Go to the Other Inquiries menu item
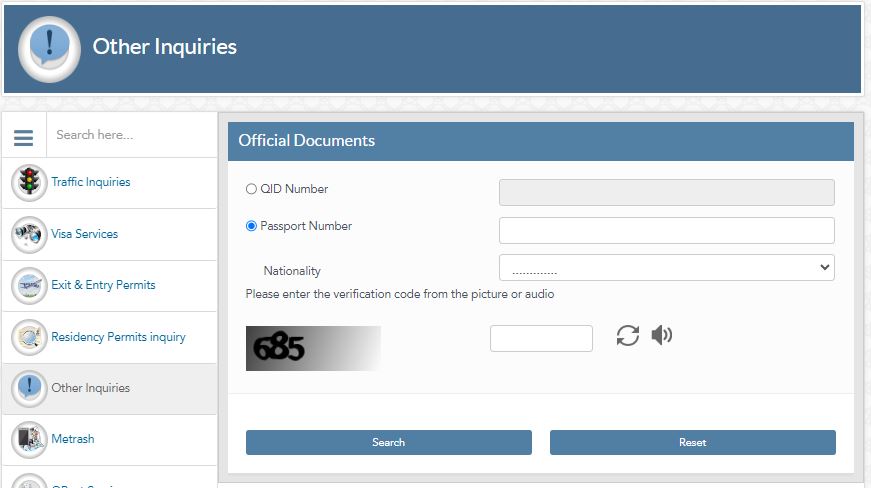 [x=91, y=389]
